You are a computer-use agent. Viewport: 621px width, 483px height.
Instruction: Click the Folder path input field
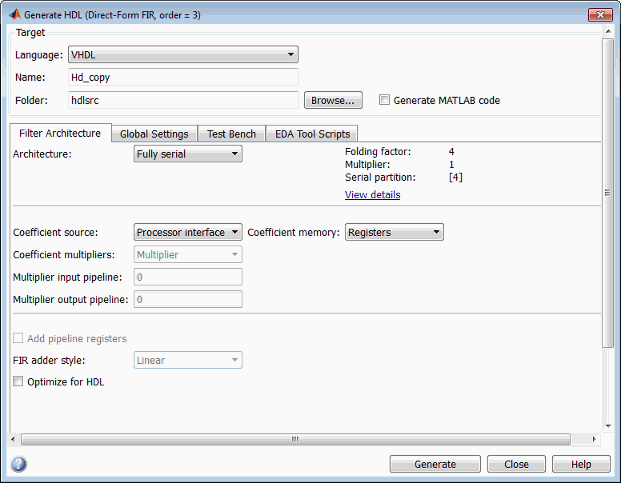click(183, 100)
